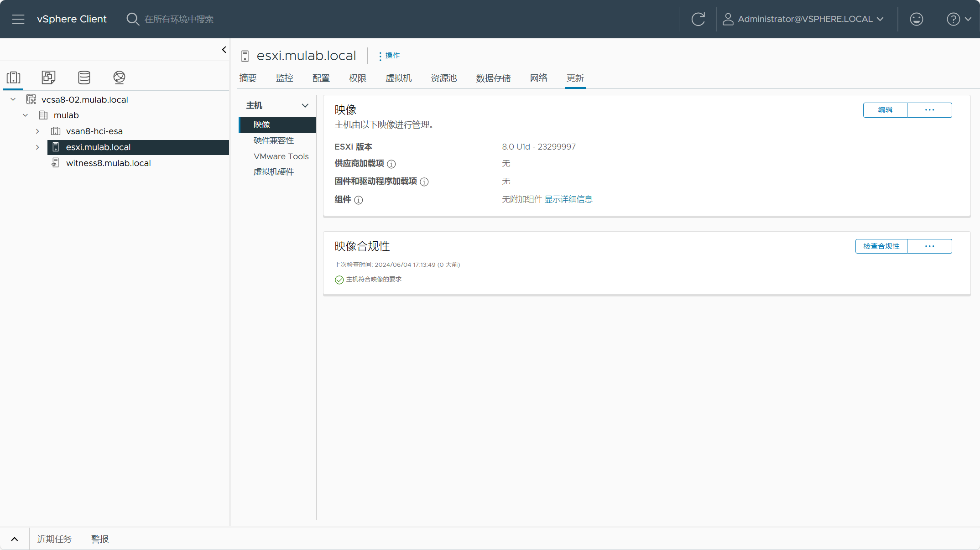This screenshot has width=980, height=550.
Task: Open more options in the 映像 card
Action: [x=929, y=110]
